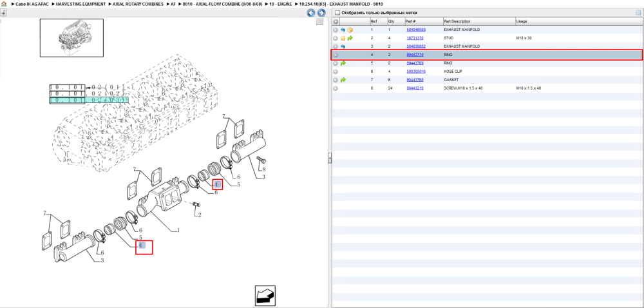Open the table column settings icon

point(638,13)
